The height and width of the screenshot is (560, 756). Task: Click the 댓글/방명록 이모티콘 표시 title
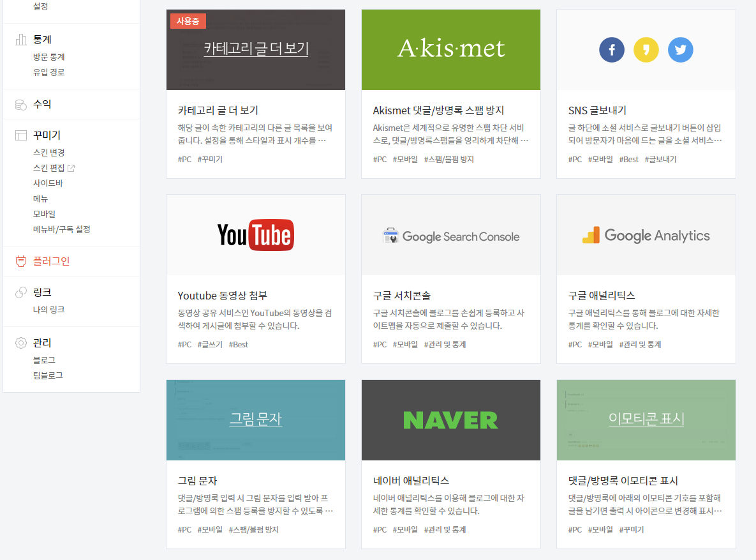(623, 481)
